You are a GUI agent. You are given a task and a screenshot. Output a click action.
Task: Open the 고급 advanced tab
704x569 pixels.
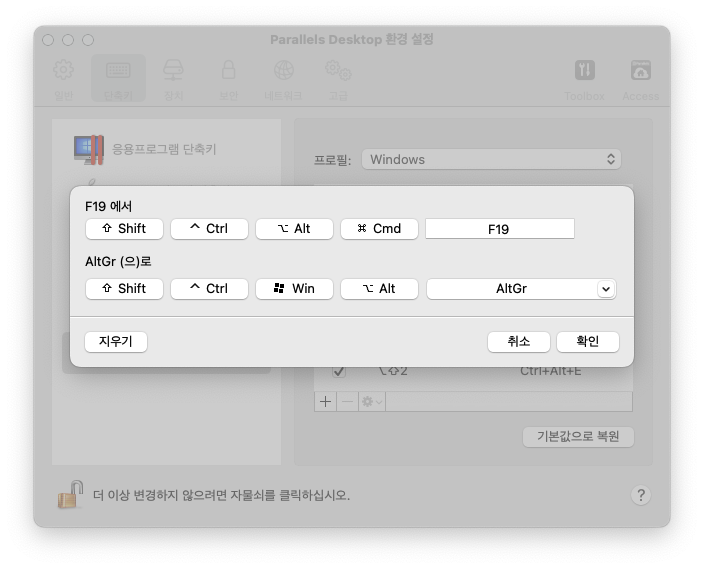point(338,79)
